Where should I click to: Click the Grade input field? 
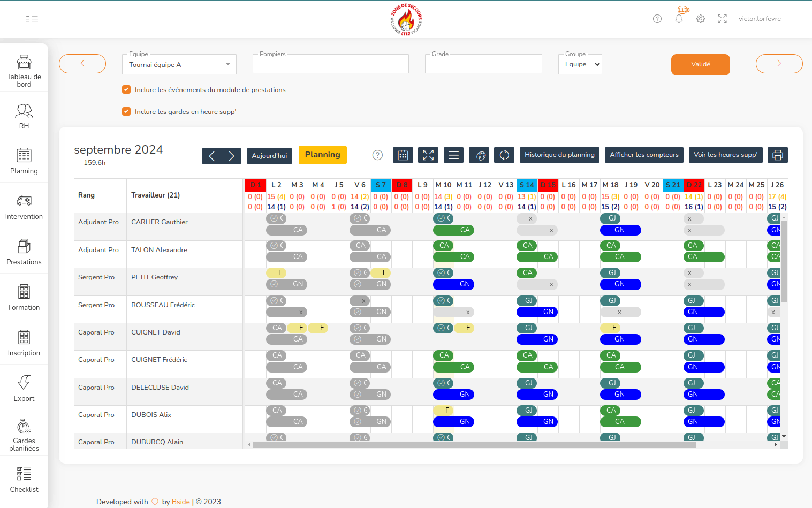[483, 65]
